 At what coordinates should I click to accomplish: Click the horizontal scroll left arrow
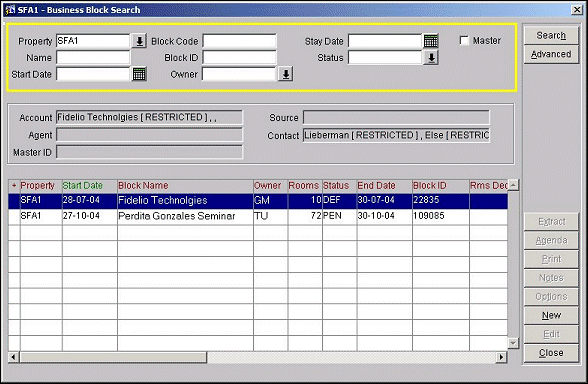(14, 357)
